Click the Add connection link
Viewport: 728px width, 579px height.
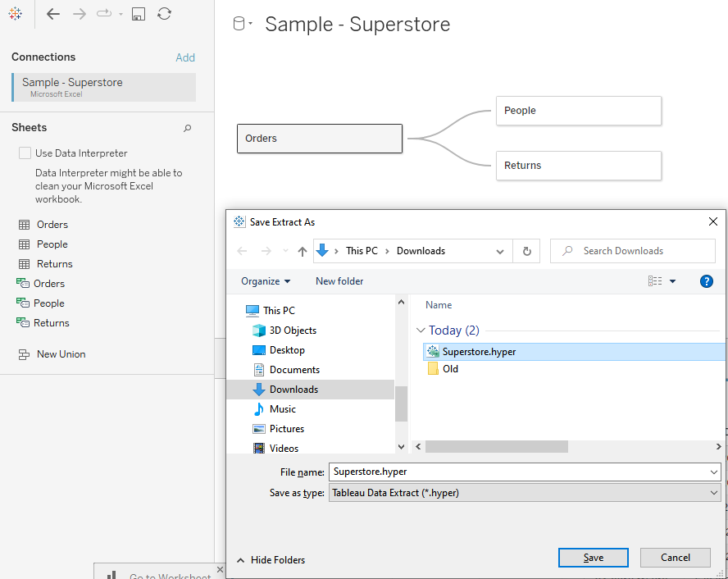point(185,57)
